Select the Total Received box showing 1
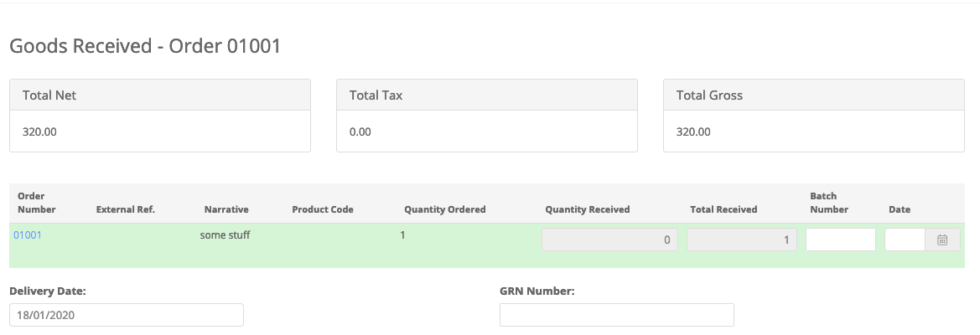The image size is (980, 335). coord(742,240)
